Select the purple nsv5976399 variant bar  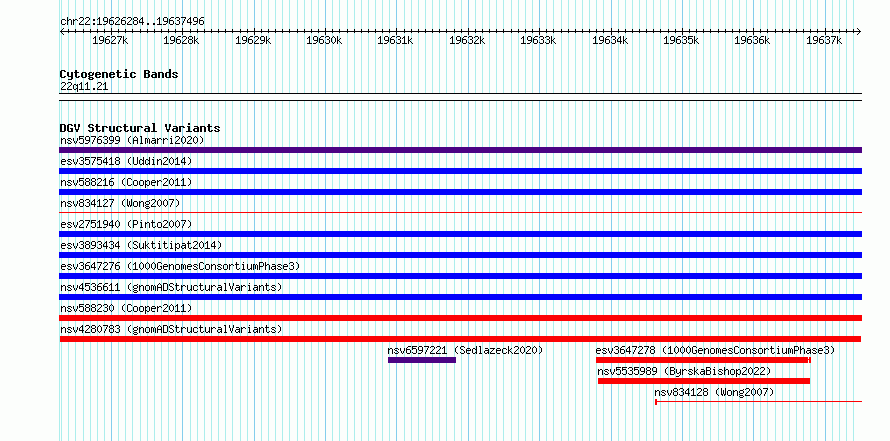(x=460, y=150)
